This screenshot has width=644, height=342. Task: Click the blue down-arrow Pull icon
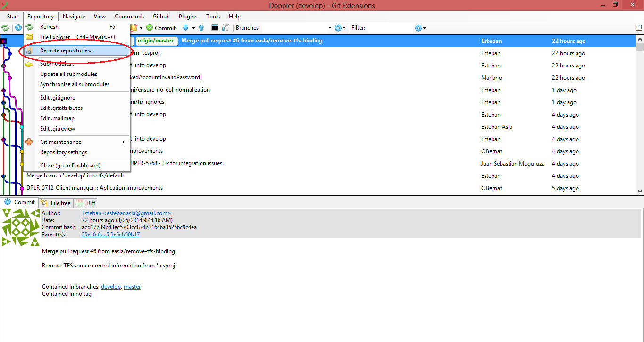(x=185, y=28)
